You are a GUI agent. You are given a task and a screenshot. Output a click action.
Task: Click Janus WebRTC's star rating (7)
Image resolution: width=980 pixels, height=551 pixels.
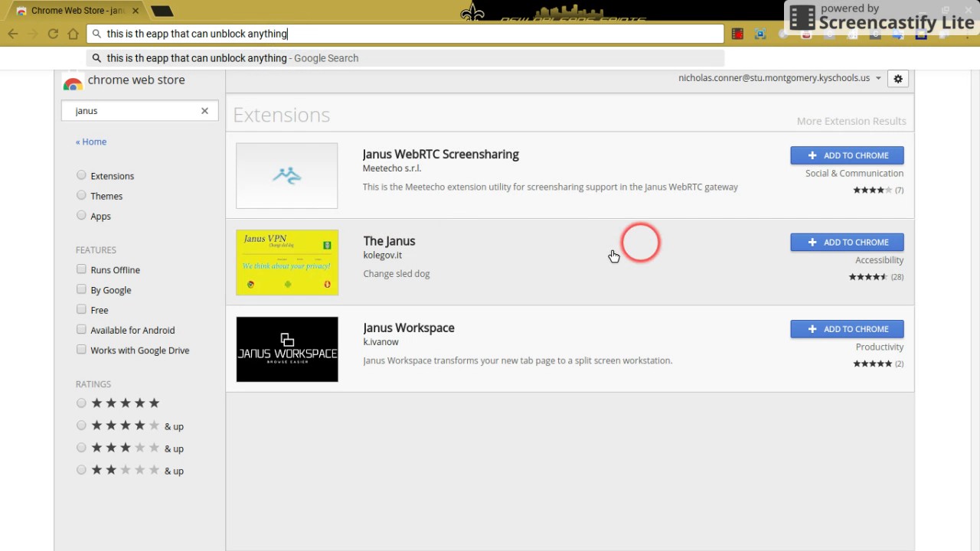point(878,190)
